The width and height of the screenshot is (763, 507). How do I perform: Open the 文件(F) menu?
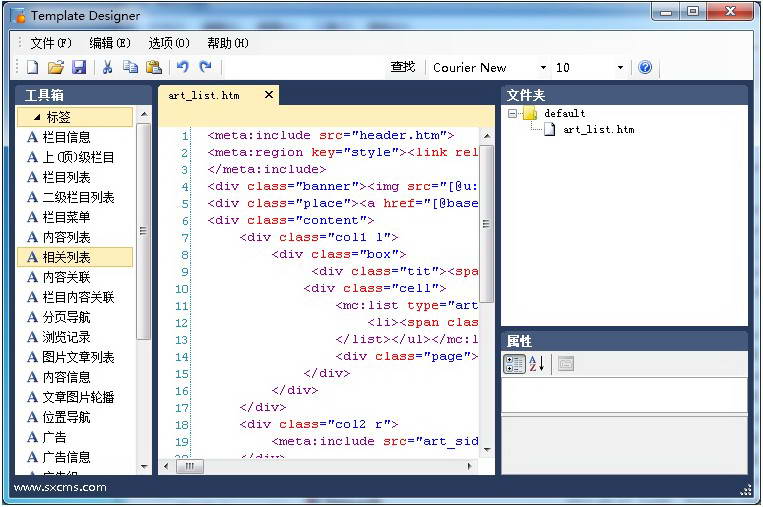point(51,43)
